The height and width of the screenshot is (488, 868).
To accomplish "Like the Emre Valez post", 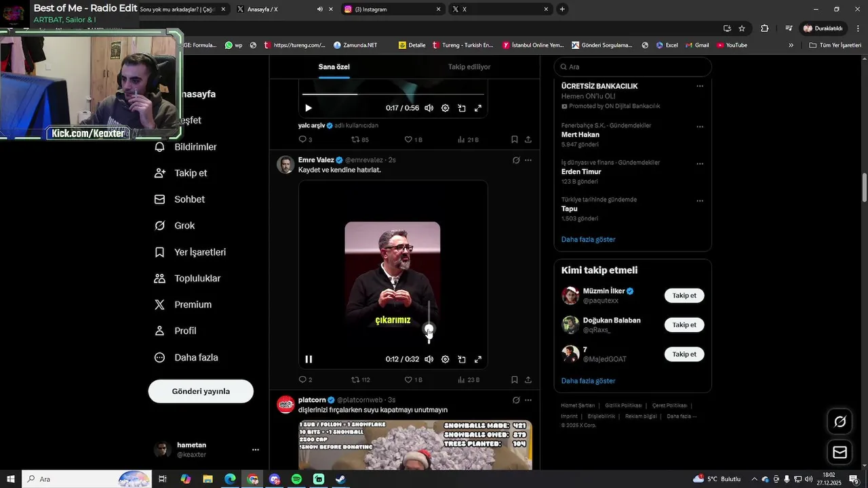I will point(413,380).
